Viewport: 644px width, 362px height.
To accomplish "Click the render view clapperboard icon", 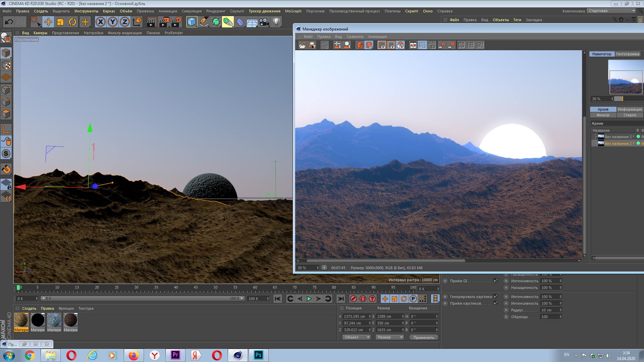I will click(152, 22).
